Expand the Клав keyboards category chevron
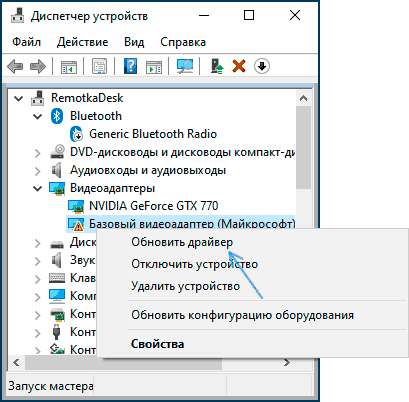409x402 pixels. coord(38,279)
